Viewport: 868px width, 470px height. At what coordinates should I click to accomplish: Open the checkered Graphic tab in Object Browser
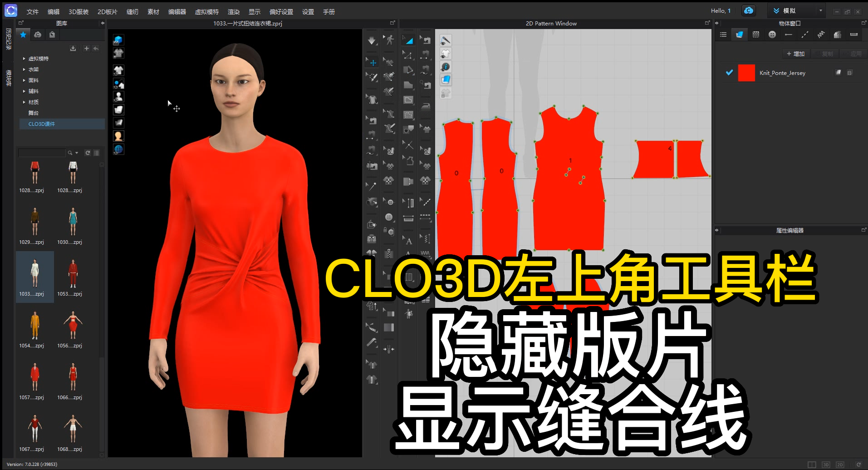click(755, 35)
